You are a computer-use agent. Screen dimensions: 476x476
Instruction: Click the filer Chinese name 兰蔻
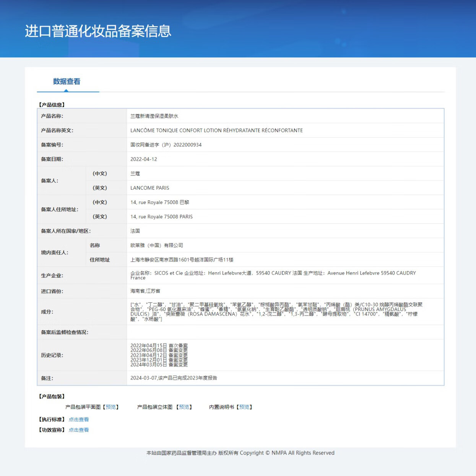[x=135, y=174]
